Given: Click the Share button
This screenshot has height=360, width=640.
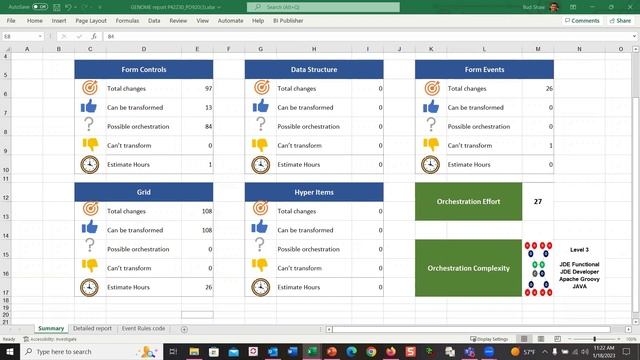Looking at the screenshot, I should click(620, 20).
